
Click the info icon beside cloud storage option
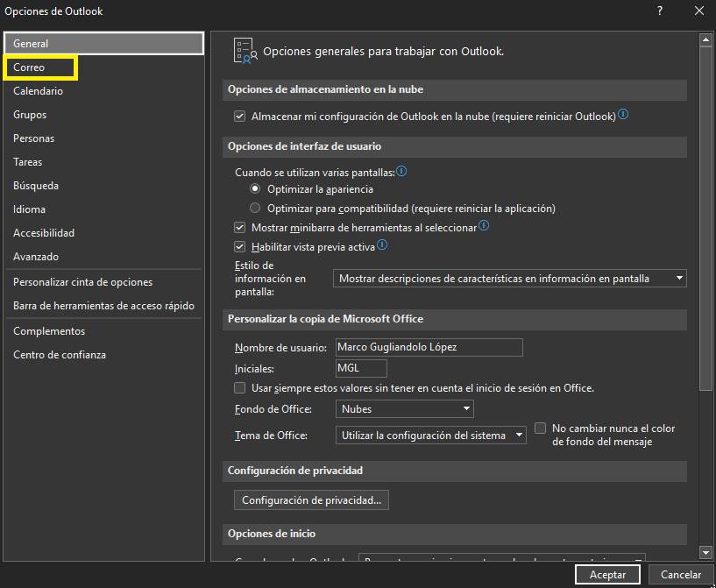[x=623, y=115]
